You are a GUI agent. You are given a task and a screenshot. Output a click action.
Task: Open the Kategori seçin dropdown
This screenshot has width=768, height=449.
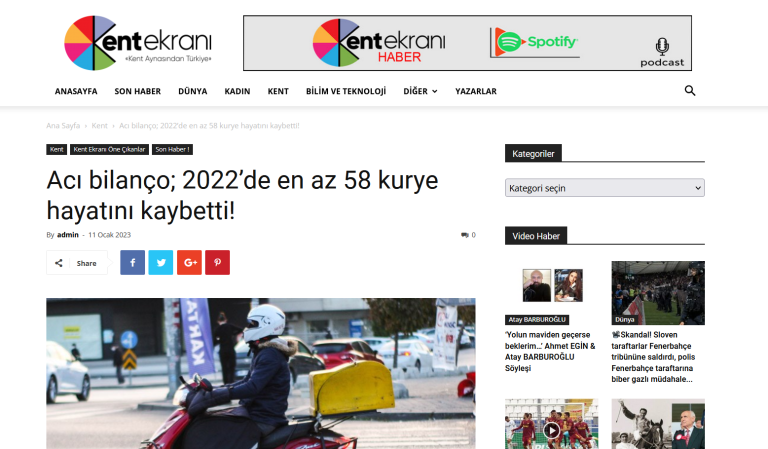[605, 188]
